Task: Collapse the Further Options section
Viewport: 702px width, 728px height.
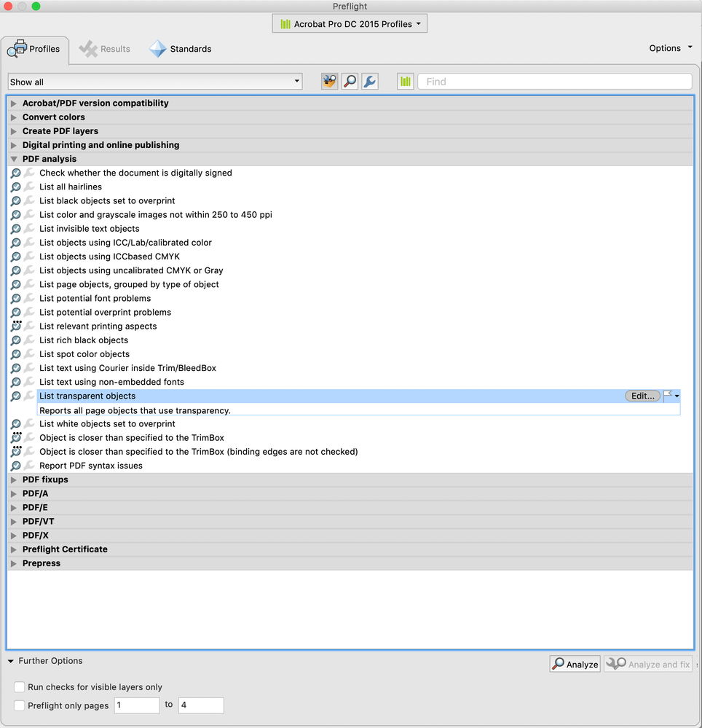Action: 11,661
